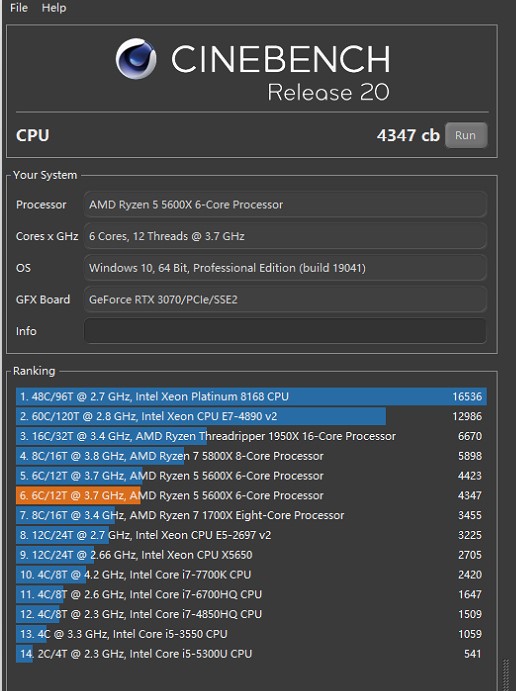Click the Xeon X5650 ranking entry
The width and height of the screenshot is (516, 691).
(x=251, y=555)
